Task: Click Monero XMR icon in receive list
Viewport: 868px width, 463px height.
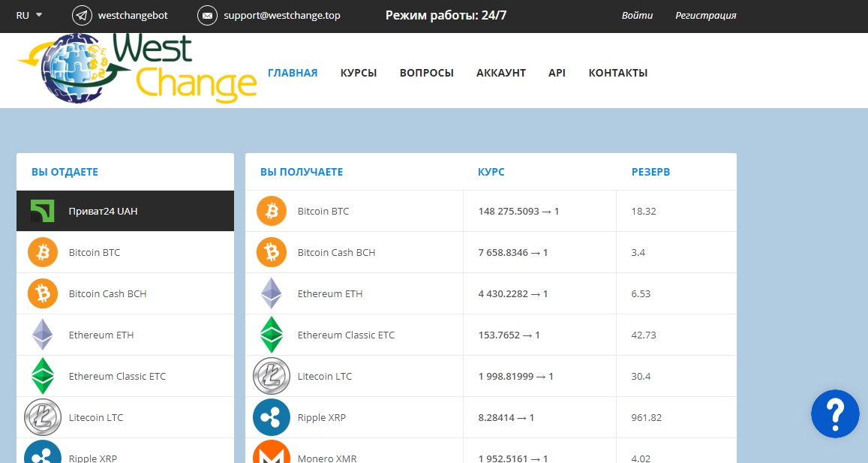Action: point(272,452)
